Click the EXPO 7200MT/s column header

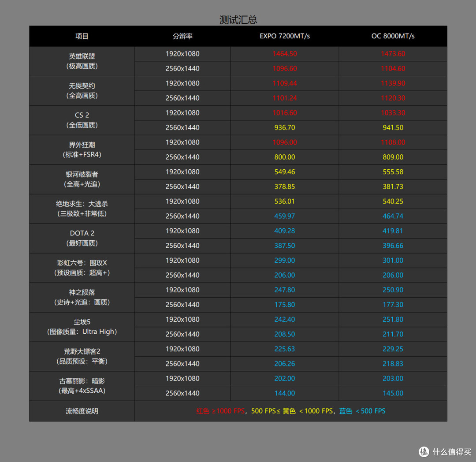click(x=284, y=36)
